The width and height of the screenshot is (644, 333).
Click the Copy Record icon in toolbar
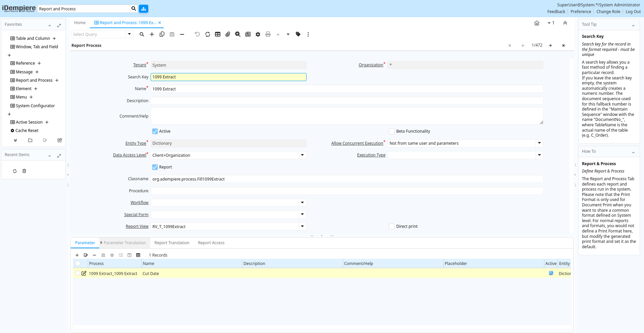162,34
